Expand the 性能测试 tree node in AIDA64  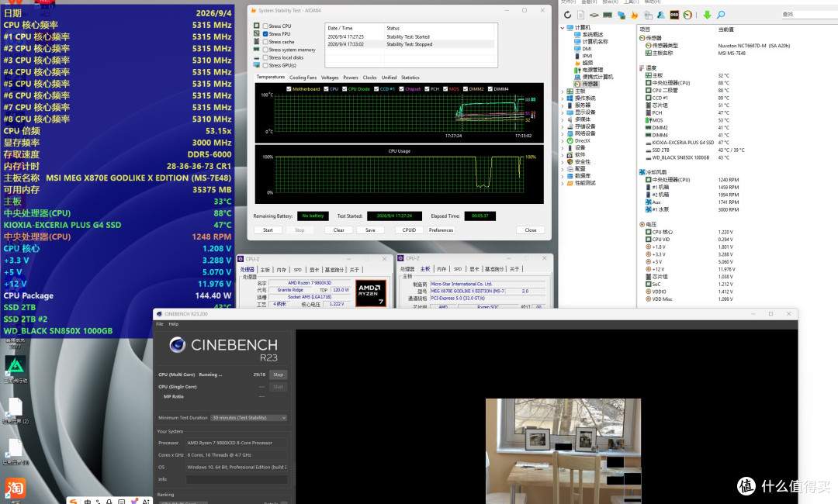[x=563, y=183]
